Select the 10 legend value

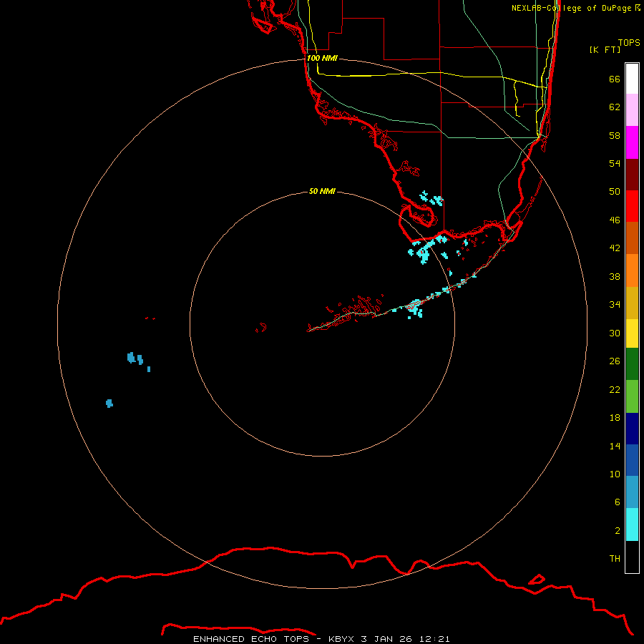tap(615, 474)
